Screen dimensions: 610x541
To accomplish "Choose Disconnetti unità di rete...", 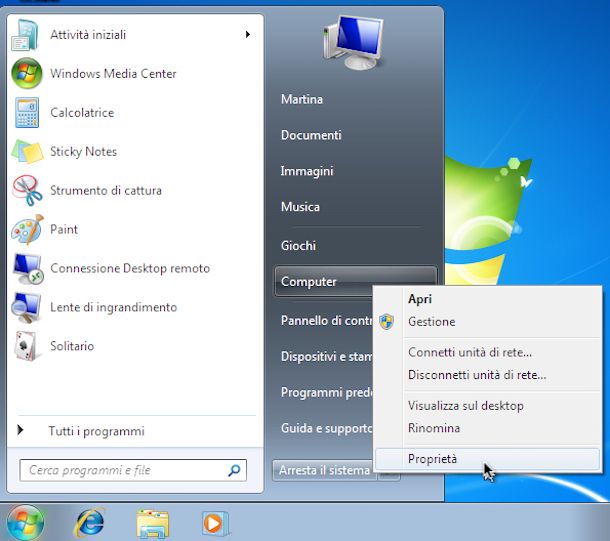I will point(488,375).
